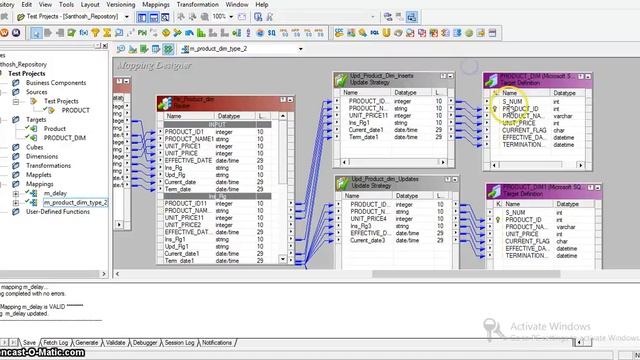Screen dimensions: 640x360
Task: Click first icon left of mapping name dropdown
Action: click(121, 49)
